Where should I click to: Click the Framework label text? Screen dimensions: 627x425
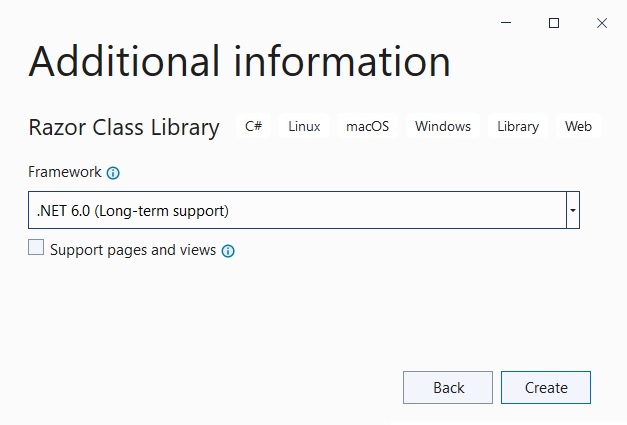pyautogui.click(x=65, y=172)
